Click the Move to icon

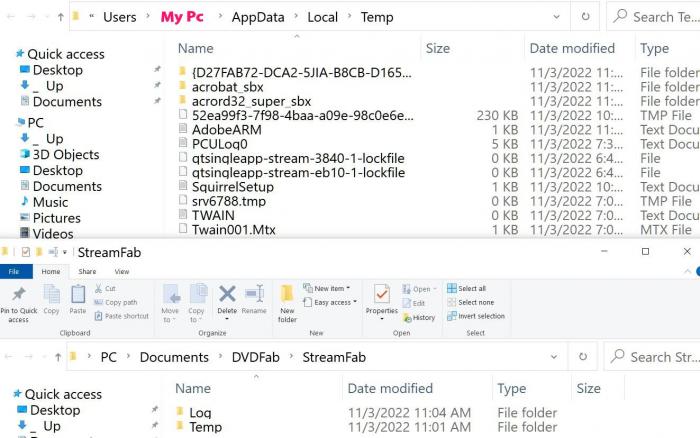click(x=171, y=294)
